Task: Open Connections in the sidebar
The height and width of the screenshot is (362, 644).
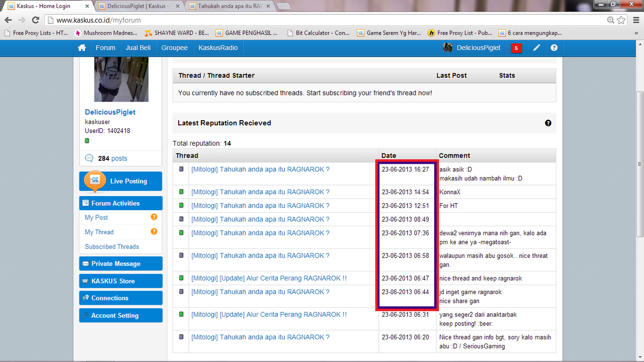Action: 121,298
